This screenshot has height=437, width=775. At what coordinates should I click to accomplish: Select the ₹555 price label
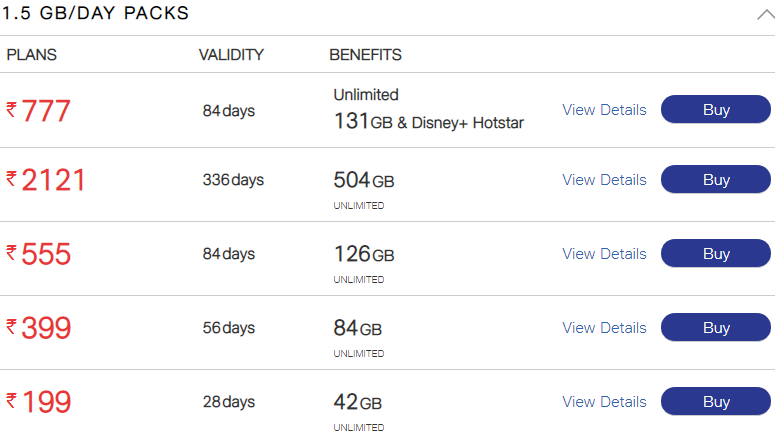[38, 254]
